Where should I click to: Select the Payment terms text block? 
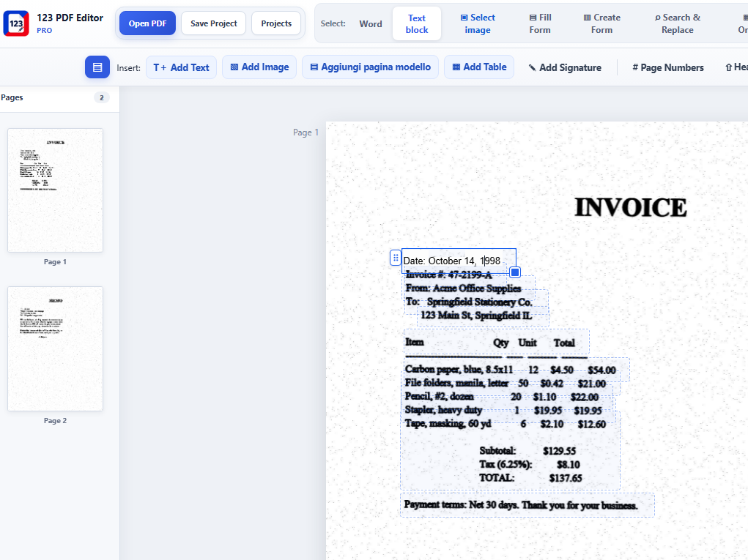527,505
